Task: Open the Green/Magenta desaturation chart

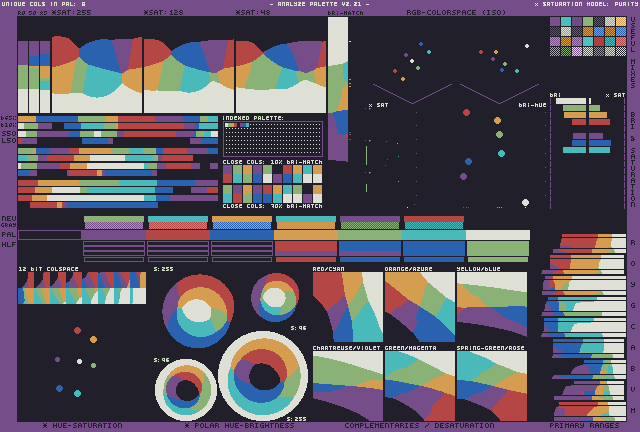Action: pos(420,386)
